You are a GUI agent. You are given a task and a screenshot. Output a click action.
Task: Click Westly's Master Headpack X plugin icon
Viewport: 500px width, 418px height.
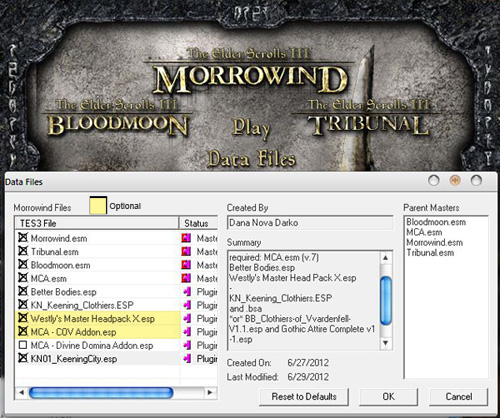click(187, 318)
